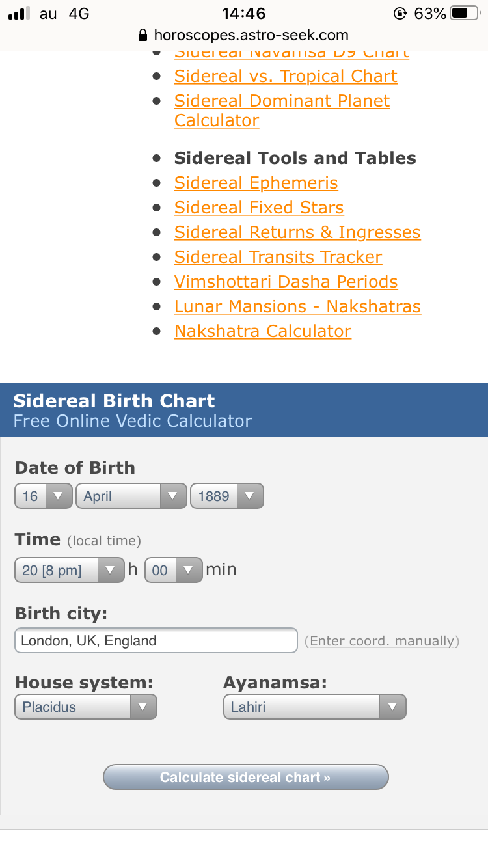This screenshot has width=488, height=868.
Task: Open the birth day dropdown showing 16
Action: [x=43, y=496]
